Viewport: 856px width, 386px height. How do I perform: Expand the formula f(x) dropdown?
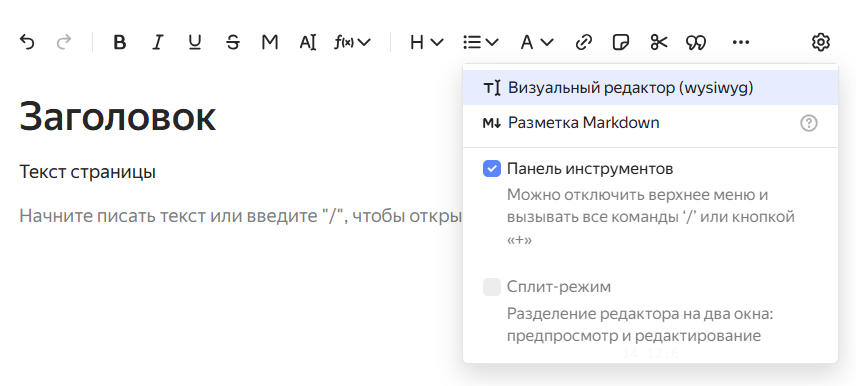tap(352, 42)
